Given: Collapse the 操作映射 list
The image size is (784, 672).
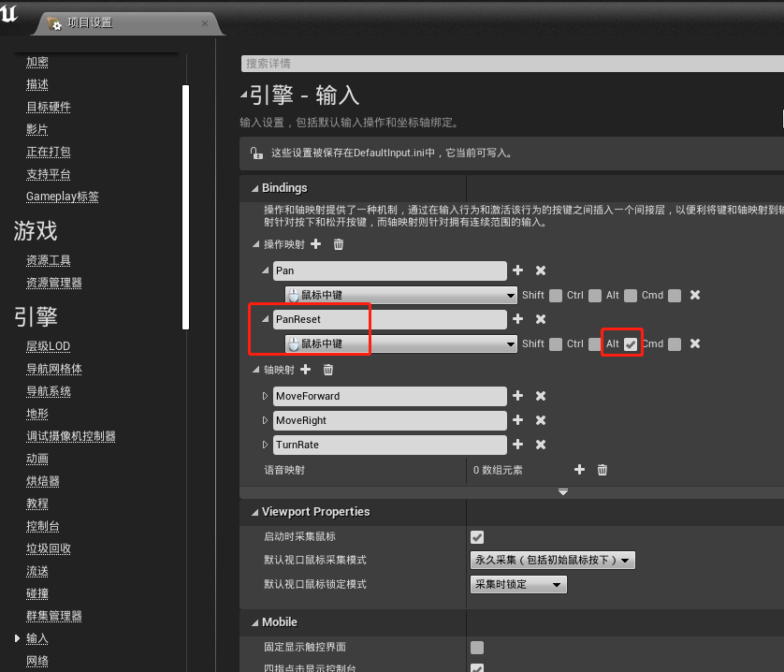Looking at the screenshot, I should (x=256, y=244).
